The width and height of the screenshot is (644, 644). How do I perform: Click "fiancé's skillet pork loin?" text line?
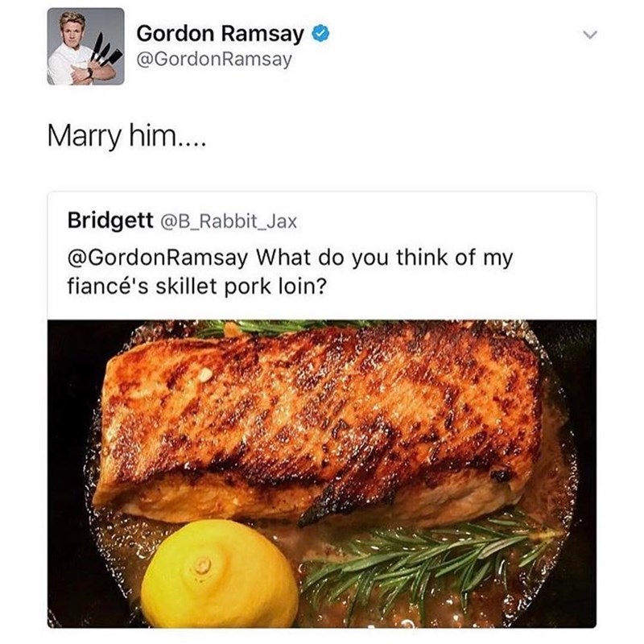(x=197, y=287)
